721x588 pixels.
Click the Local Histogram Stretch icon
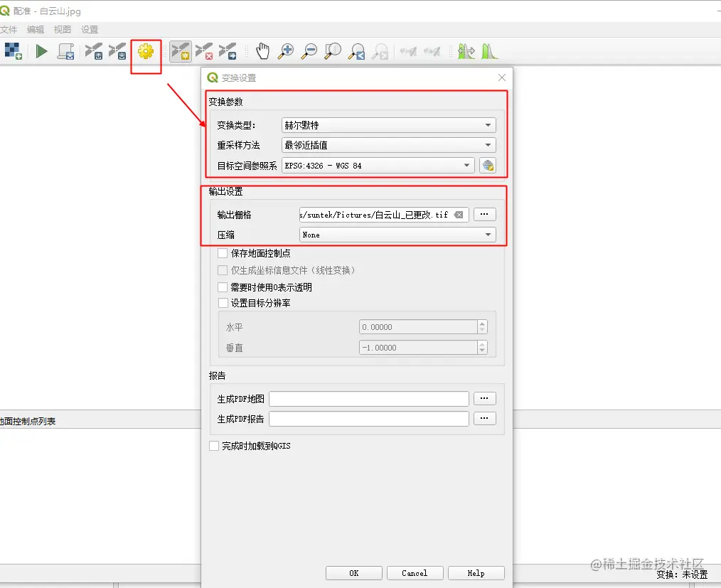489,51
